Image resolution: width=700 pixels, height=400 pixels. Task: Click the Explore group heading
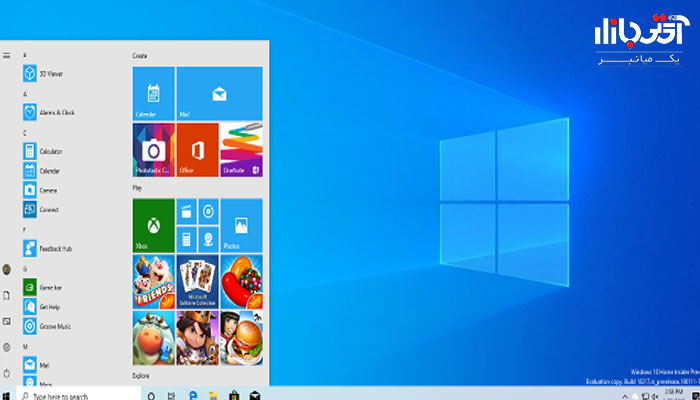[141, 376]
